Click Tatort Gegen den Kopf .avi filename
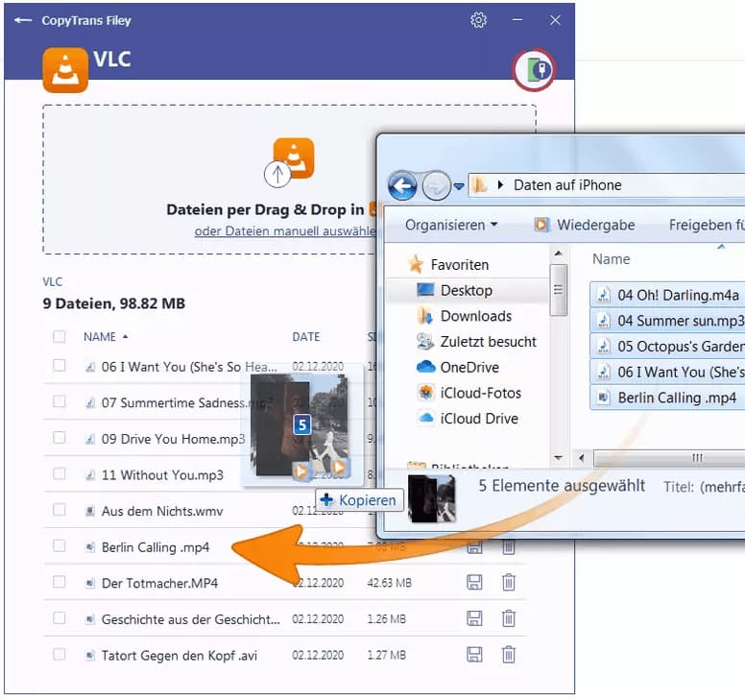745x700 pixels. (180, 655)
